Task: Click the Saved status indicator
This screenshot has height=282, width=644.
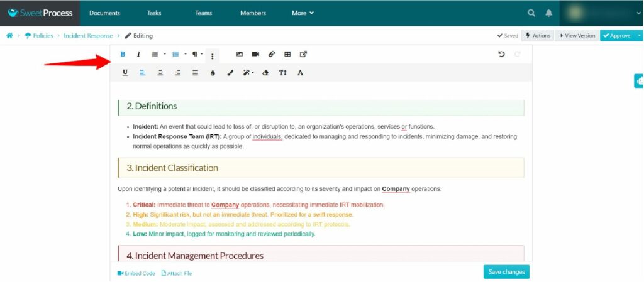Action: click(508, 36)
